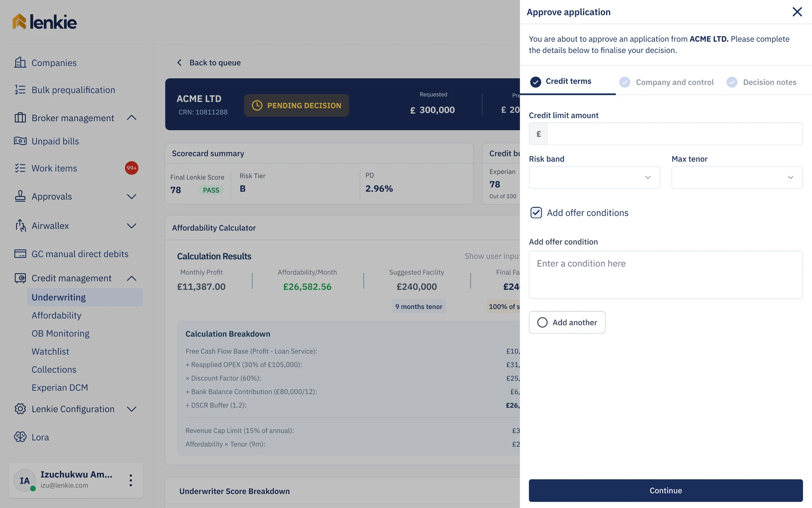The height and width of the screenshot is (508, 812).
Task: Click the Lenkie logo
Action: coord(44,22)
